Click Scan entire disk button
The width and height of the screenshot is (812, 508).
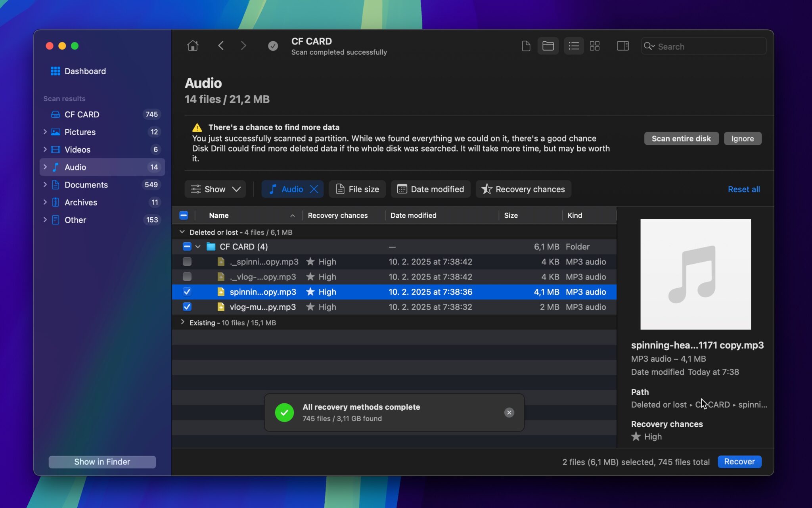(681, 138)
